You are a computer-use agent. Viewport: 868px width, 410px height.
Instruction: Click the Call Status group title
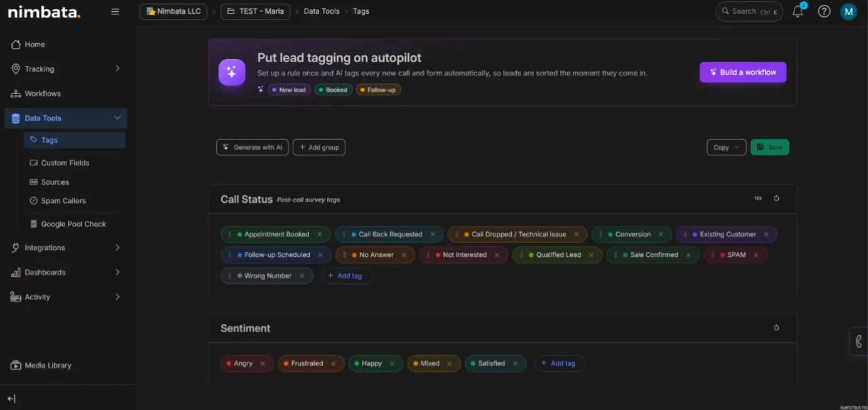coord(246,199)
